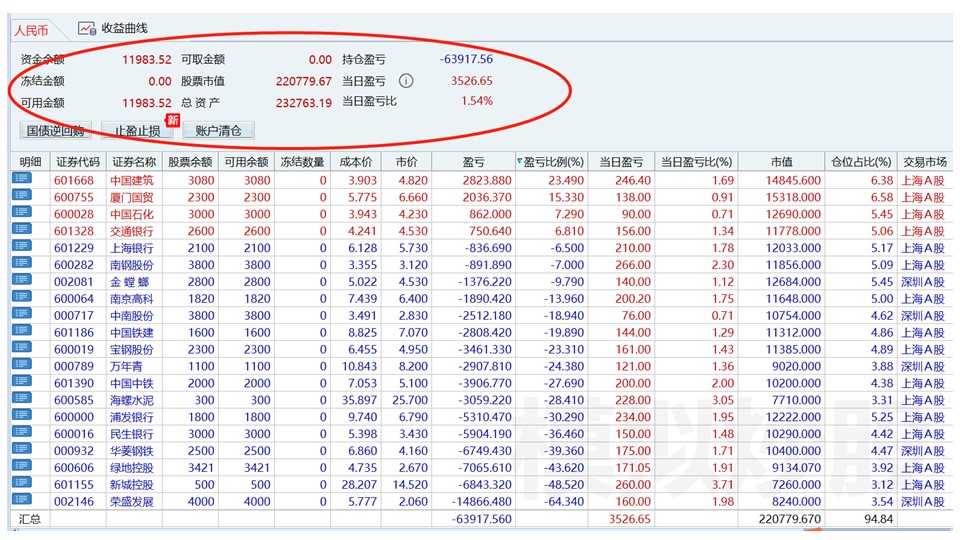Screen dimensions: 960x540
Task: Open details icon for 中国石化 row
Action: (21, 212)
